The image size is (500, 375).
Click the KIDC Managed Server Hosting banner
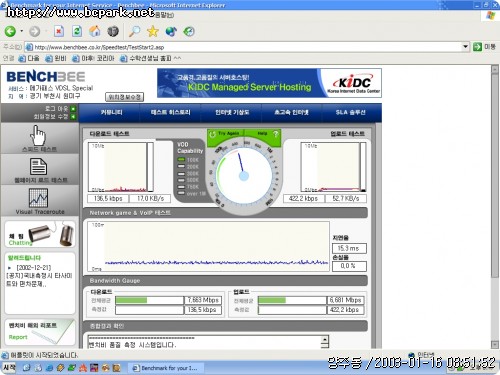tap(269, 83)
